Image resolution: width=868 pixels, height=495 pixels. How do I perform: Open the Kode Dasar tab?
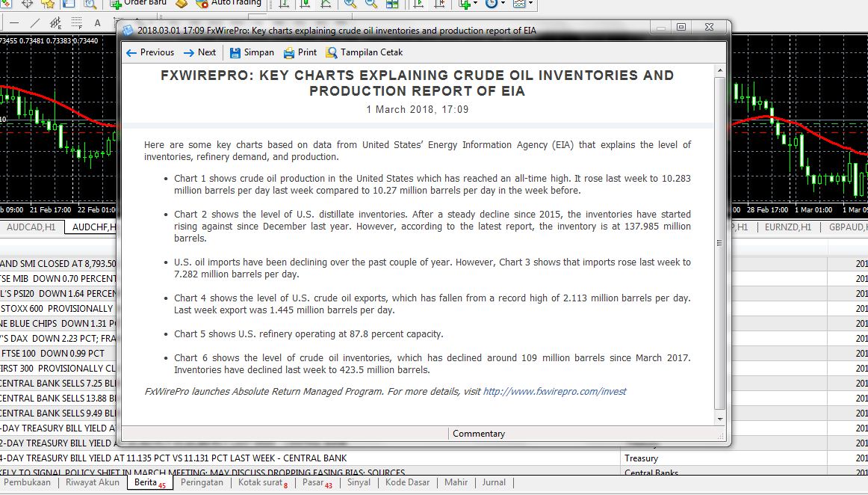407,482
